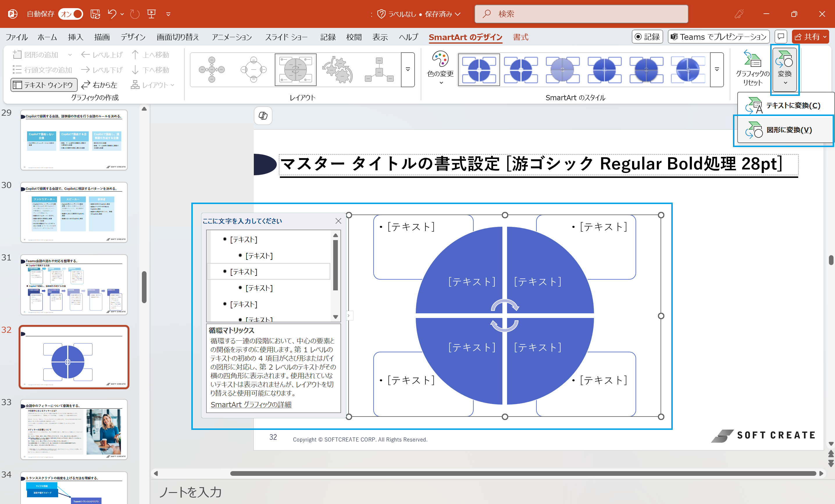The height and width of the screenshot is (504, 835).
Task: Select slide 30 thumbnail
Action: coord(74,212)
